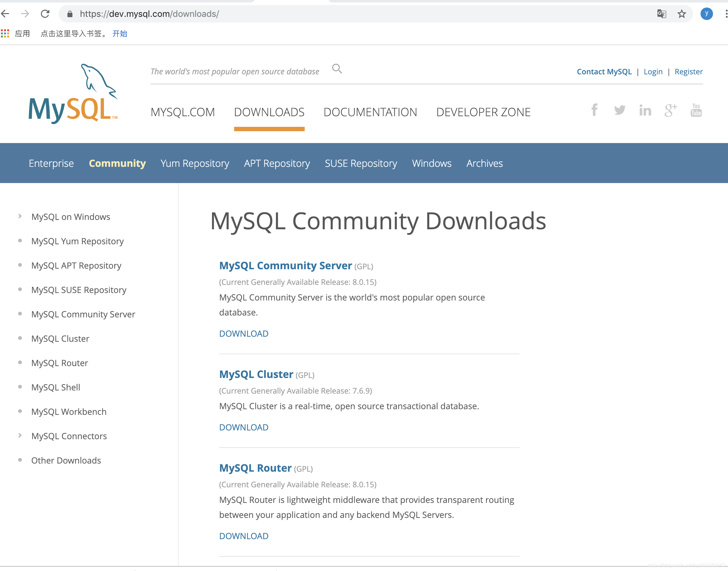This screenshot has width=728, height=571.
Task: Open the MySQL Facebook icon
Action: 594,110
